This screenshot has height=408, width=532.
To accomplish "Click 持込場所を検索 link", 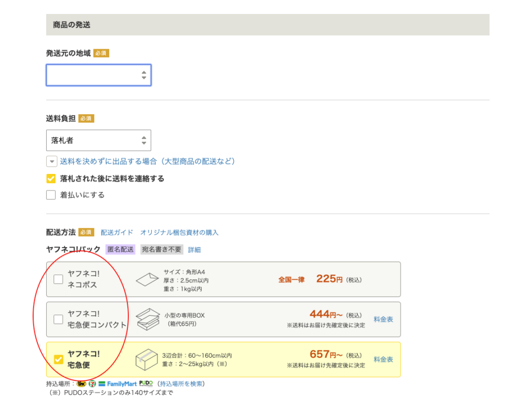I will 181,384.
